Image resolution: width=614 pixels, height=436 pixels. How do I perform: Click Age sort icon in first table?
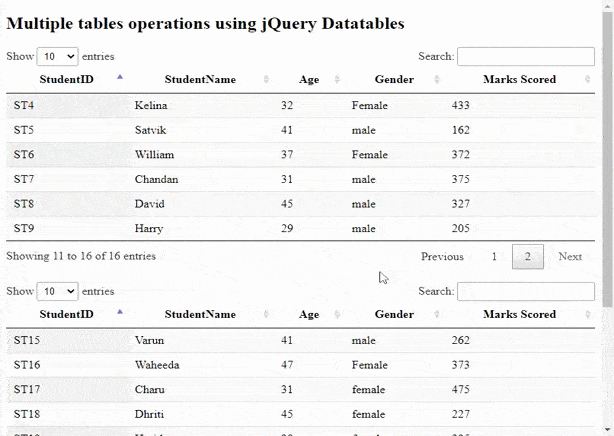coord(336,79)
